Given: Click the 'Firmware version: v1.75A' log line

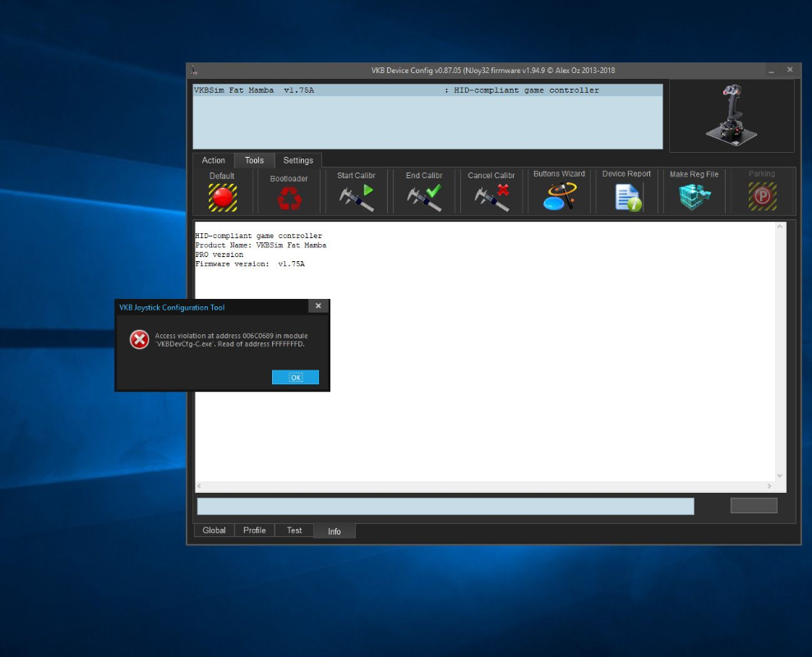Looking at the screenshot, I should pos(250,264).
